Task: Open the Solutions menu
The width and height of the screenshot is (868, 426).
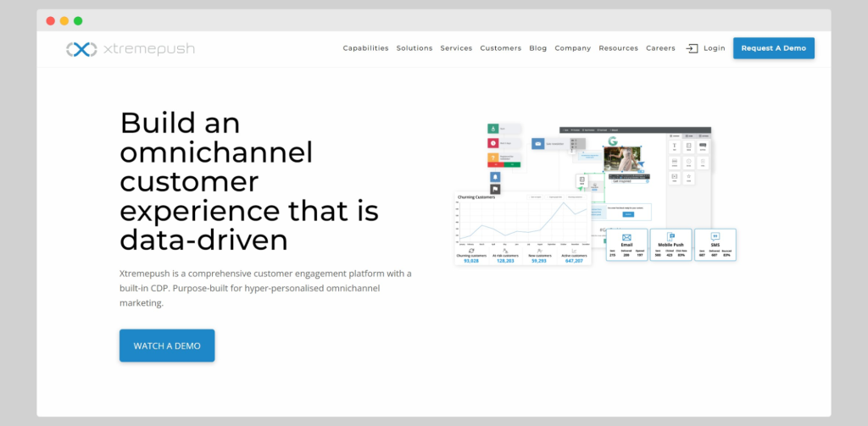Action: coord(414,48)
